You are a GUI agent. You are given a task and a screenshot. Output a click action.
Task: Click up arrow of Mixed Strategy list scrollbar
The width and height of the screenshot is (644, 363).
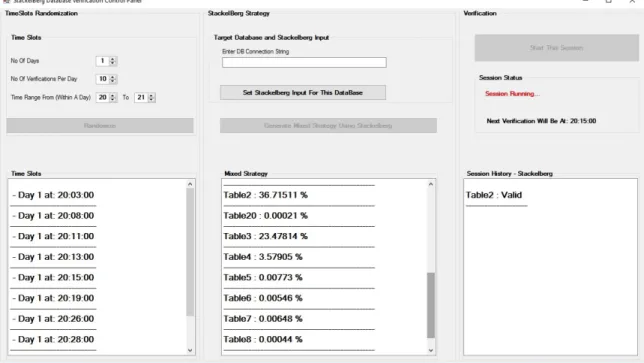pyautogui.click(x=431, y=184)
